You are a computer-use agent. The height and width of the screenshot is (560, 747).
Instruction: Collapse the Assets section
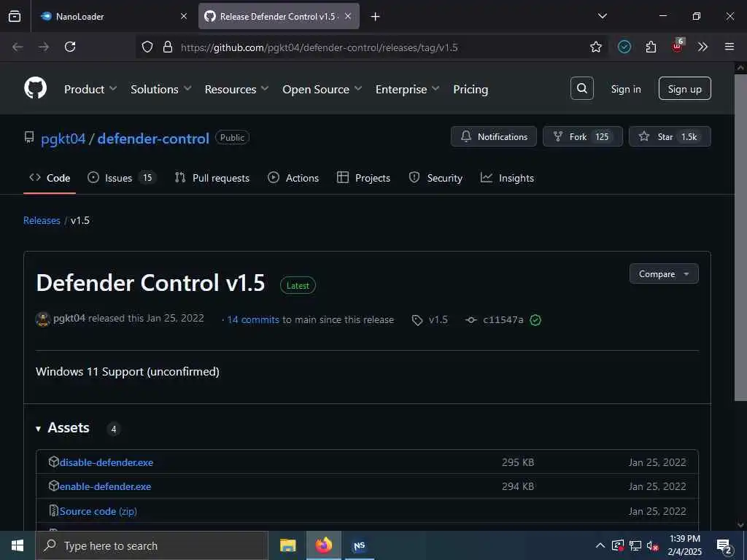(x=38, y=429)
